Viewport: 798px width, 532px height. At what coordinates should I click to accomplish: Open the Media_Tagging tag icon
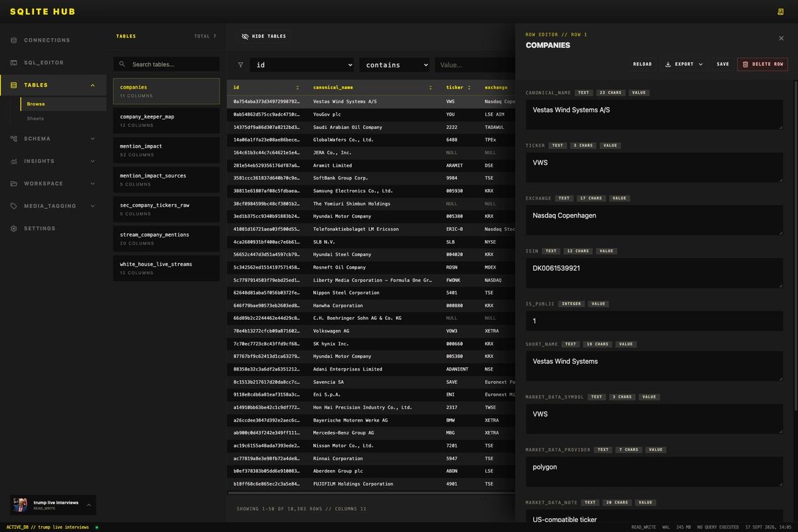pyautogui.click(x=14, y=206)
